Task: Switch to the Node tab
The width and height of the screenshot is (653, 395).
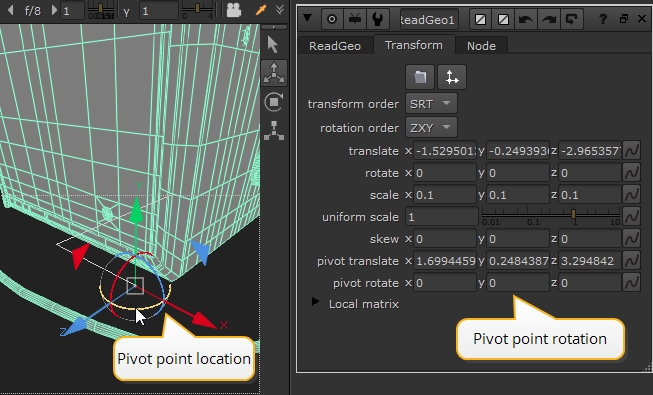Action: pyautogui.click(x=481, y=46)
